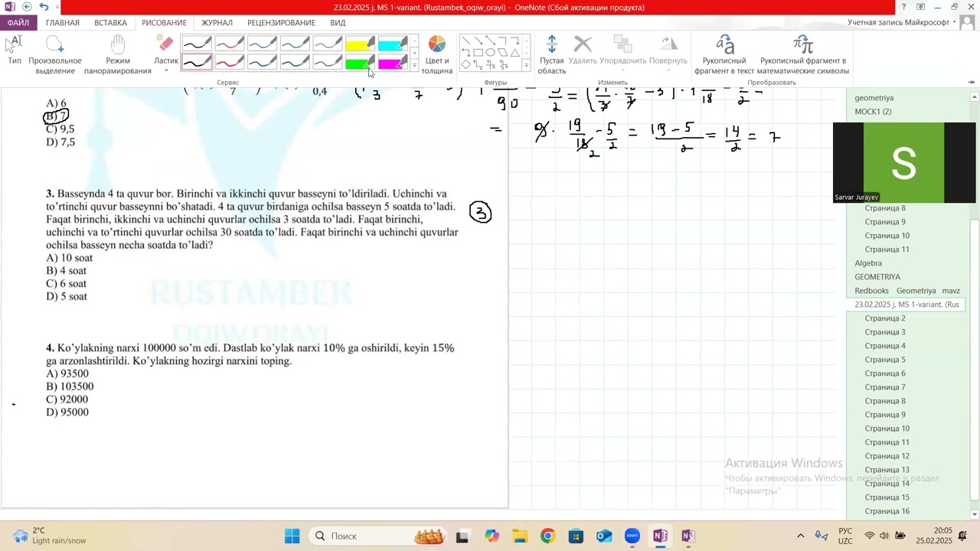Image resolution: width=980 pixels, height=551 pixels.
Task: Open the Eraser (Ластик) dropdown arrow
Action: click(x=166, y=71)
